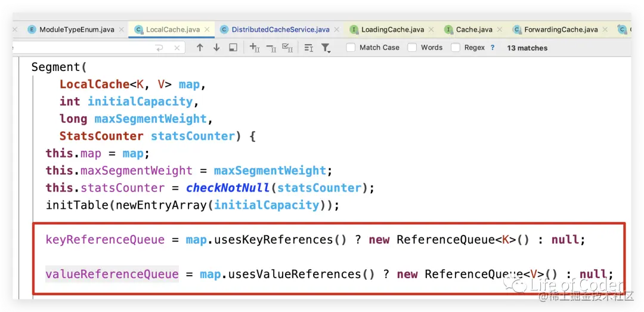Open the ForwardingCache.java tab
The image size is (644, 312).
561,30
